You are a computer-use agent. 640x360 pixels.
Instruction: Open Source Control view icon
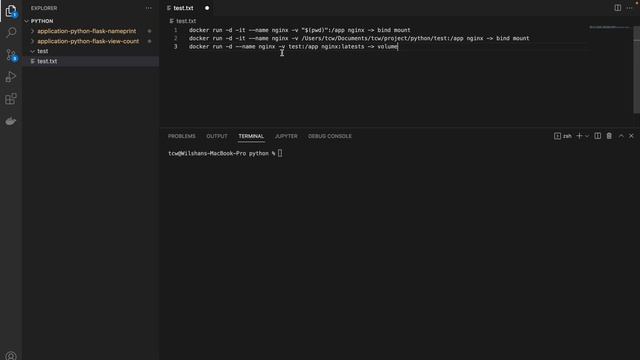pyautogui.click(x=11, y=55)
